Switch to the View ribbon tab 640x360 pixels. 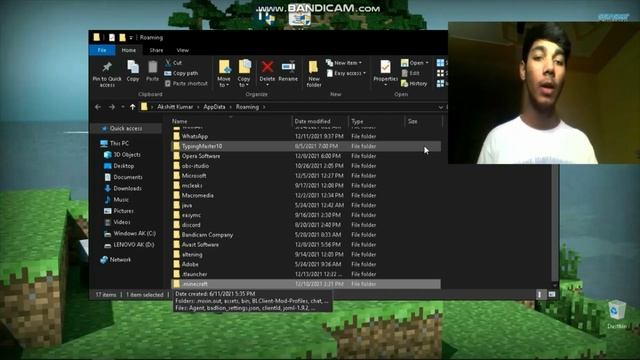(x=182, y=50)
